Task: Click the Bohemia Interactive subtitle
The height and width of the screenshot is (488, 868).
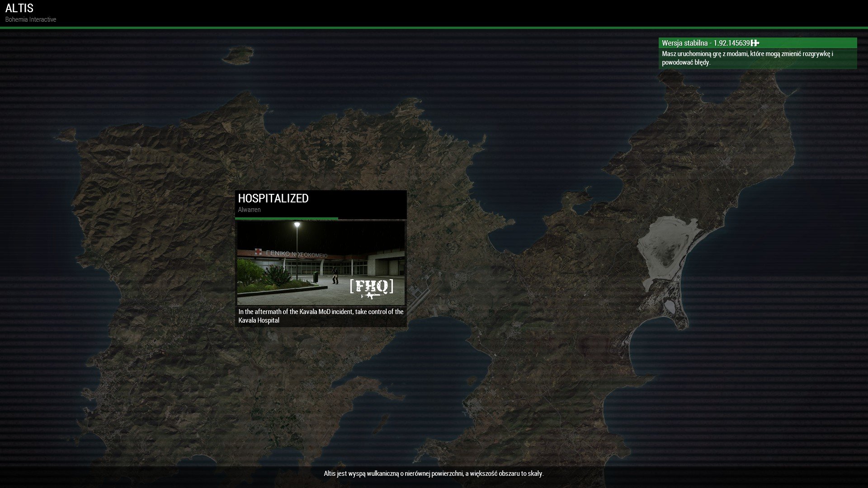Action: (x=31, y=19)
